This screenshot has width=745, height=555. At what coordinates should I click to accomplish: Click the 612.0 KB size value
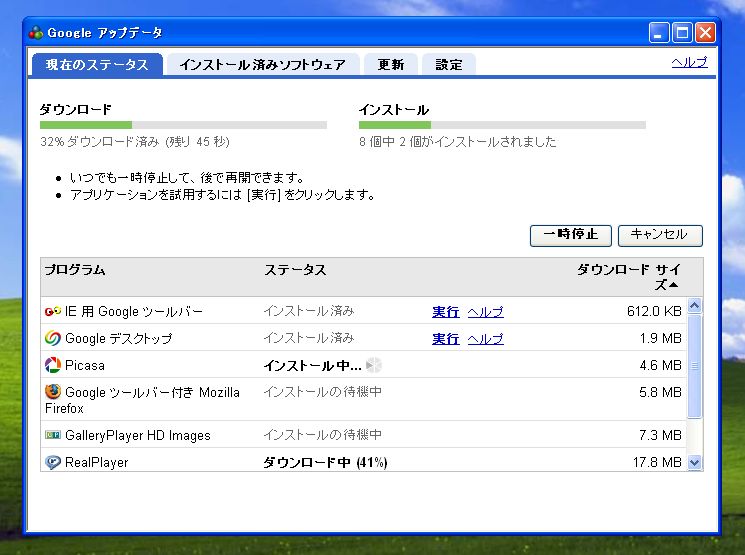(x=654, y=311)
